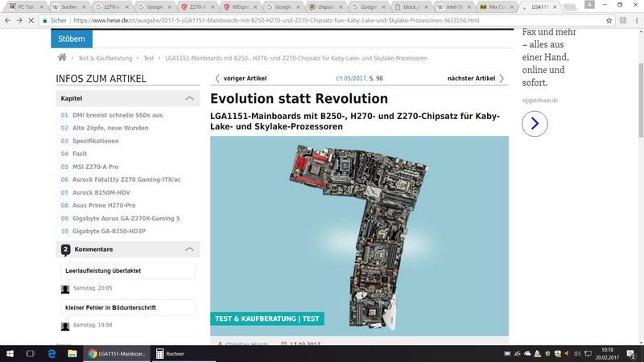Open a new tab button

570,7
